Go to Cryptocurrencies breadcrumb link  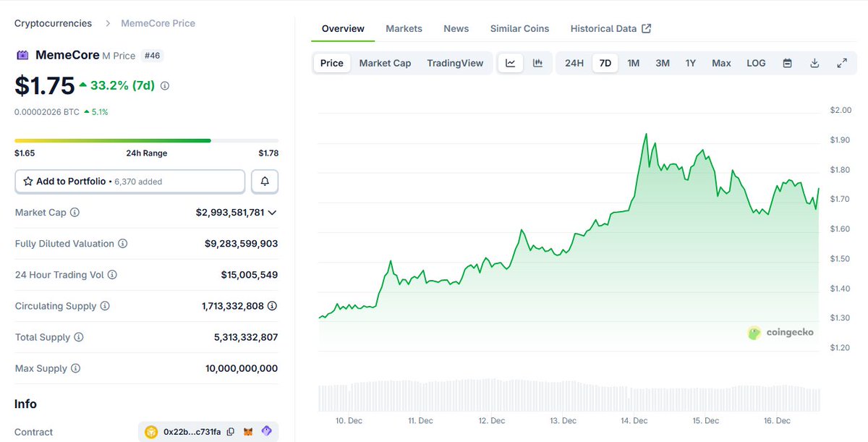54,23
